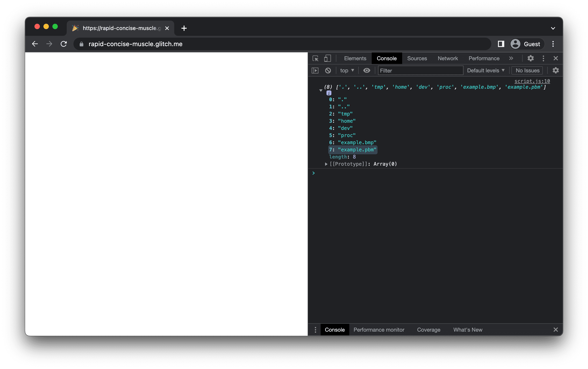Enable the eye visibility toggle
The width and height of the screenshot is (588, 369).
(x=366, y=70)
